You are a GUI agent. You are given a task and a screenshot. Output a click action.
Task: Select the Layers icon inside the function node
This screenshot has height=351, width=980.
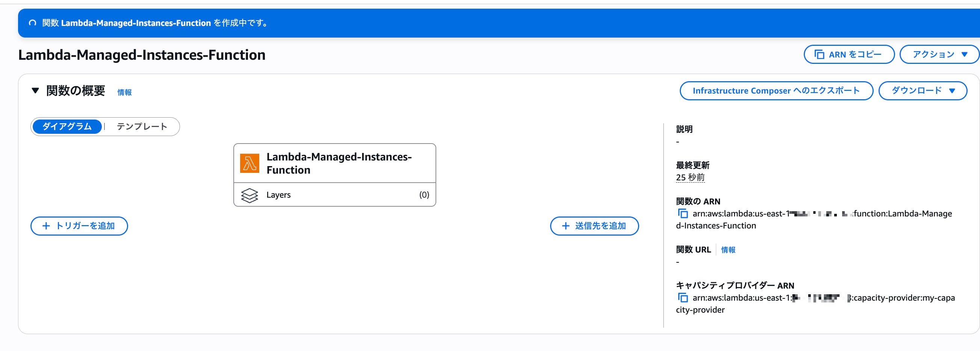pos(250,194)
